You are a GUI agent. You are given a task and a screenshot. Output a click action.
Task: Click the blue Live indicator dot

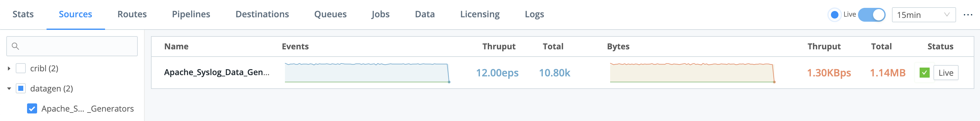pyautogui.click(x=835, y=15)
